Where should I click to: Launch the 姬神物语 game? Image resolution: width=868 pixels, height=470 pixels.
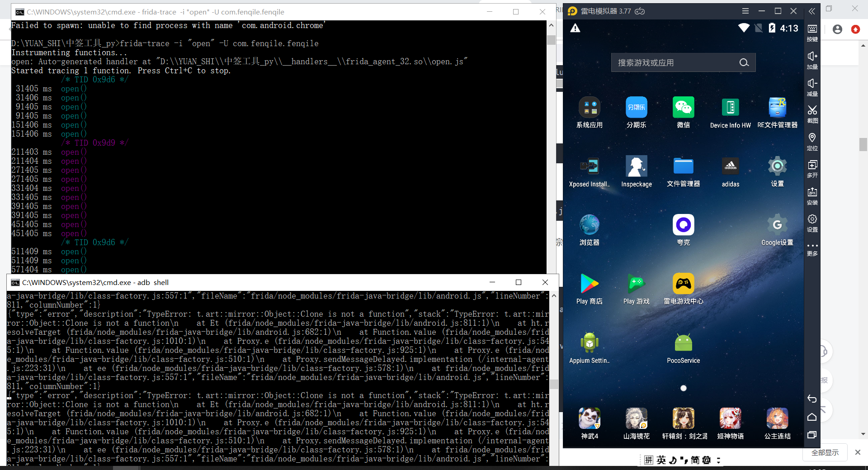pos(731,424)
